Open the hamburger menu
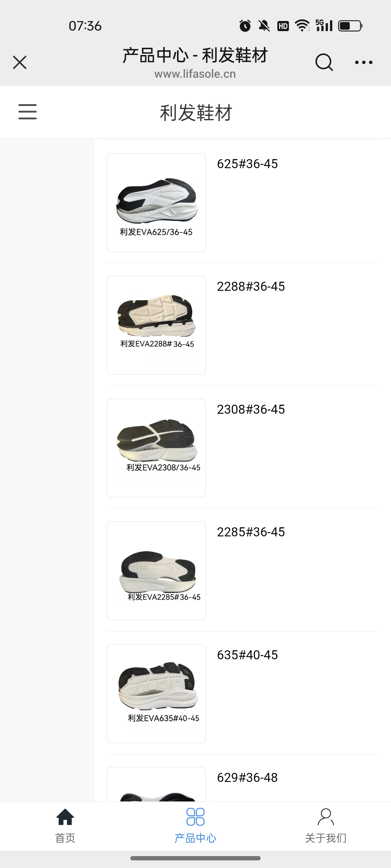The height and width of the screenshot is (868, 391). (x=28, y=112)
